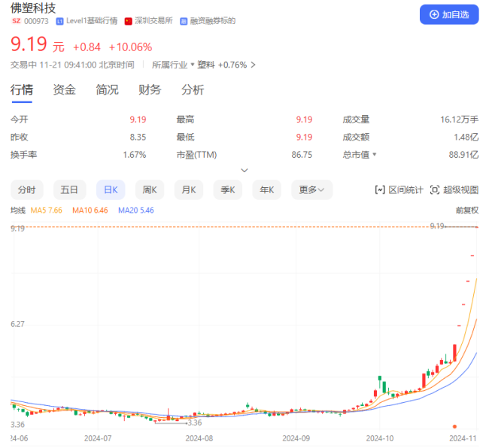The height and width of the screenshot is (448, 489).
Task: Click the 成交额 value 1.48亿
Action: pyautogui.click(x=466, y=137)
